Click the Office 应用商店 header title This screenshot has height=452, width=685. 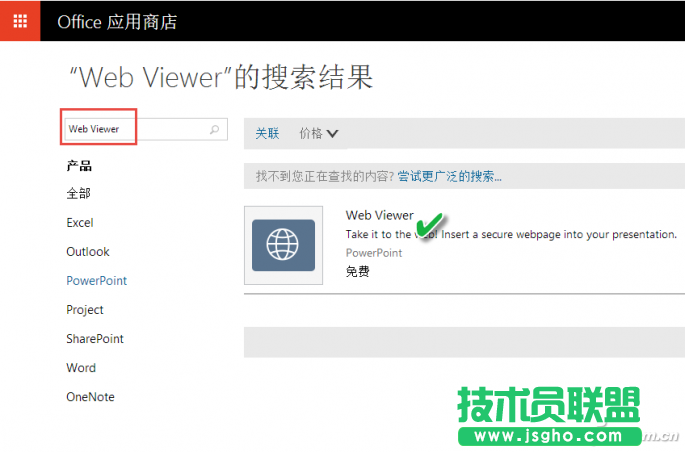pos(117,22)
